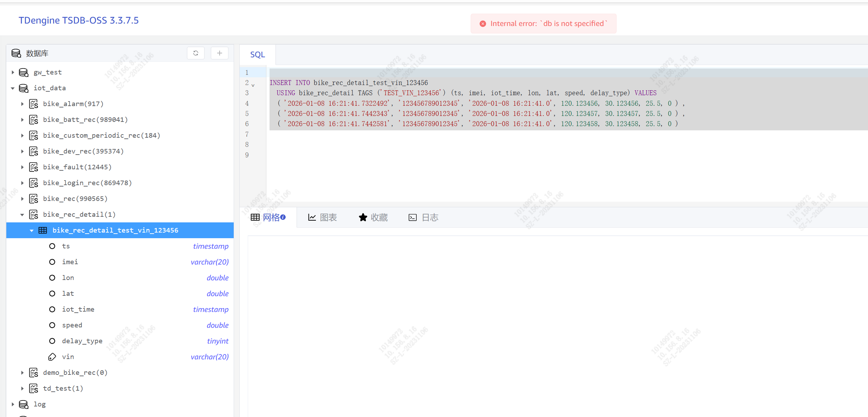Click the error icon in the alert

pyautogui.click(x=483, y=24)
